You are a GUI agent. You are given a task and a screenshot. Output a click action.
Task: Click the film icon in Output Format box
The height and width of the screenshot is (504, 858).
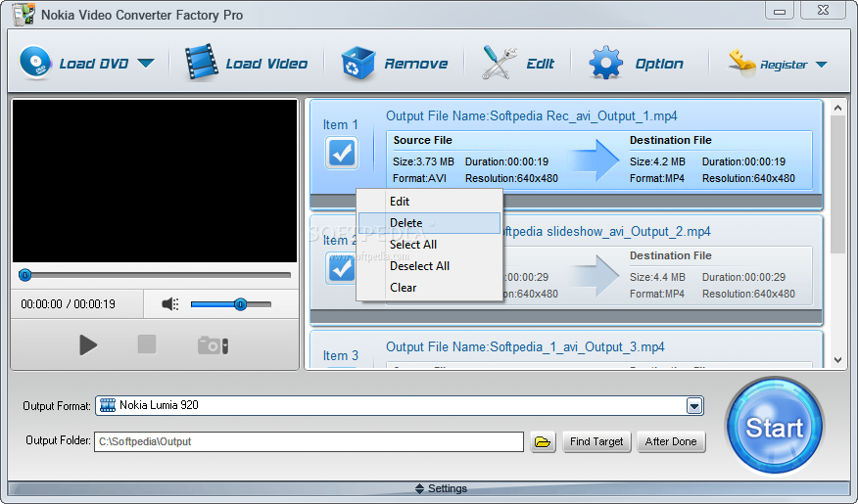108,405
